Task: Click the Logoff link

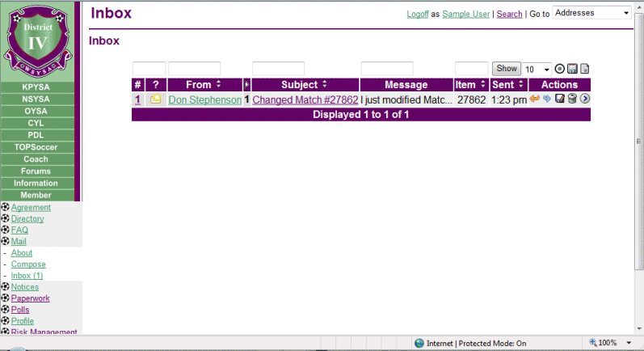Action: pyautogui.click(x=418, y=14)
